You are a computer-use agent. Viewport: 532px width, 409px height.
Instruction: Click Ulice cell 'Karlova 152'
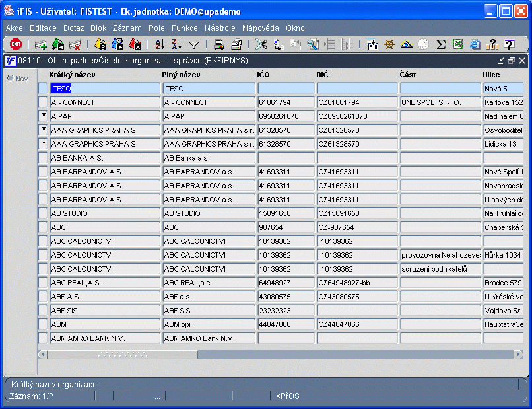coord(504,102)
